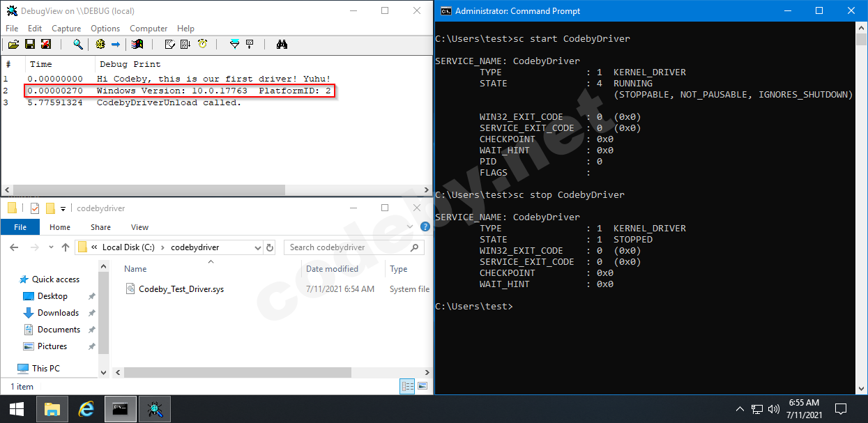This screenshot has width=868, height=423.
Task: Open Action Center notifications icon
Action: pos(841,409)
